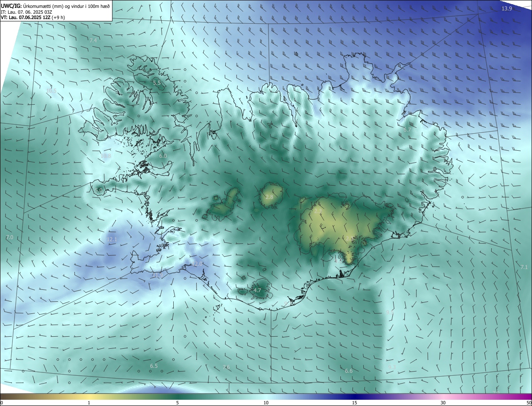Screen dimensions: 532x406
Task: Click the UWC/IG Úrkomumætti title line
Action: [x=55, y=6]
